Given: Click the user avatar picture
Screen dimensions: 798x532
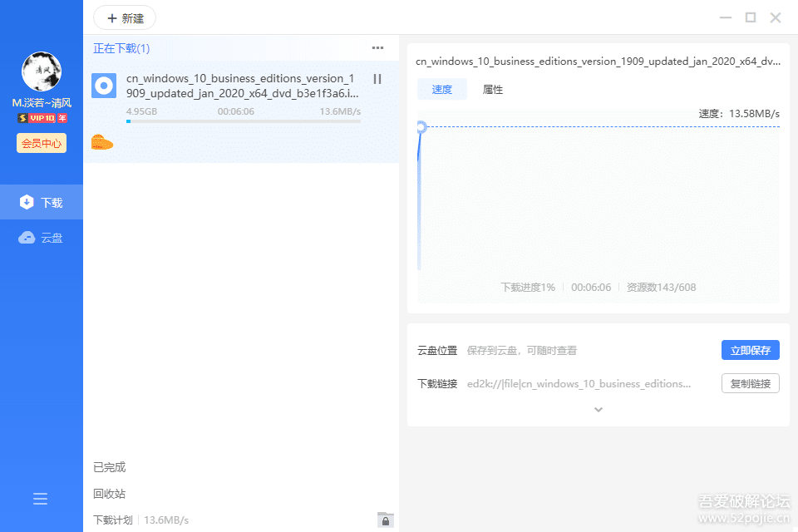Looking at the screenshot, I should point(40,71).
